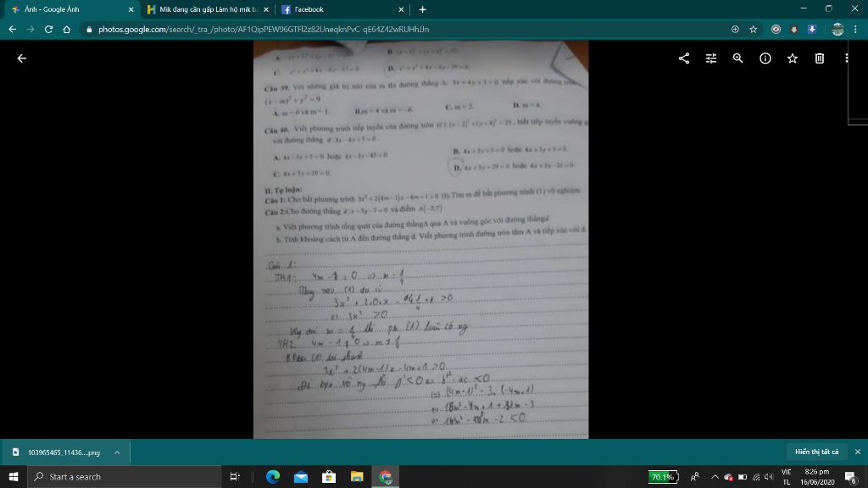
Task: Close the Mik đang cần gấp tab
Action: [265, 9]
